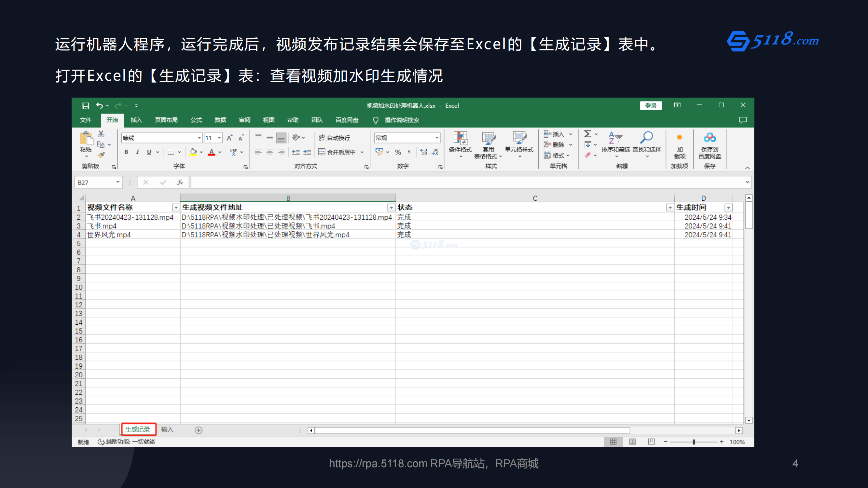Click the zoom slider handle
Viewport: 868px width, 488px height.
tap(694, 442)
